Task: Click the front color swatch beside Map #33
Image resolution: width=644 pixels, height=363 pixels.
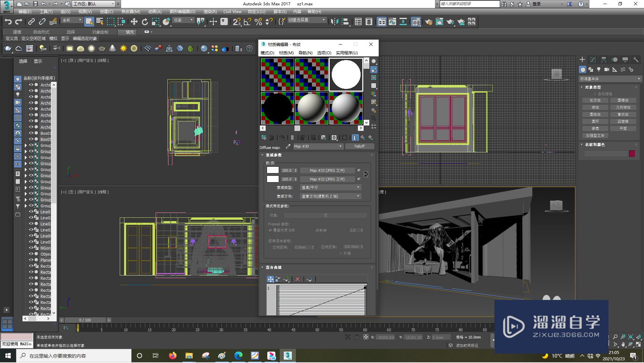Action: (273, 170)
